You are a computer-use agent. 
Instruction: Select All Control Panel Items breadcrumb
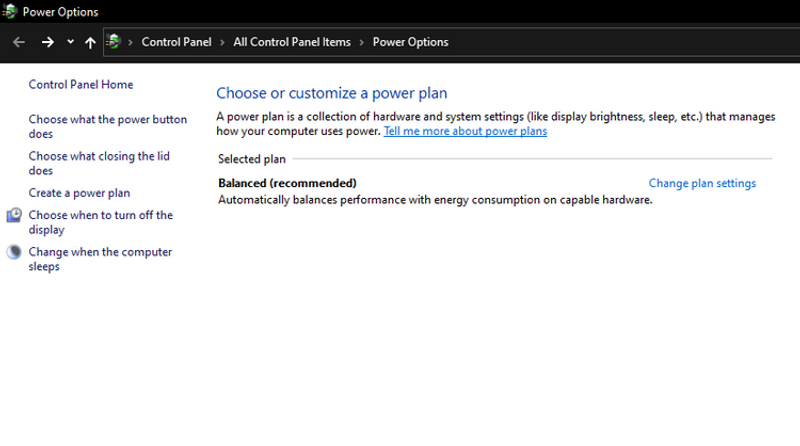(292, 42)
